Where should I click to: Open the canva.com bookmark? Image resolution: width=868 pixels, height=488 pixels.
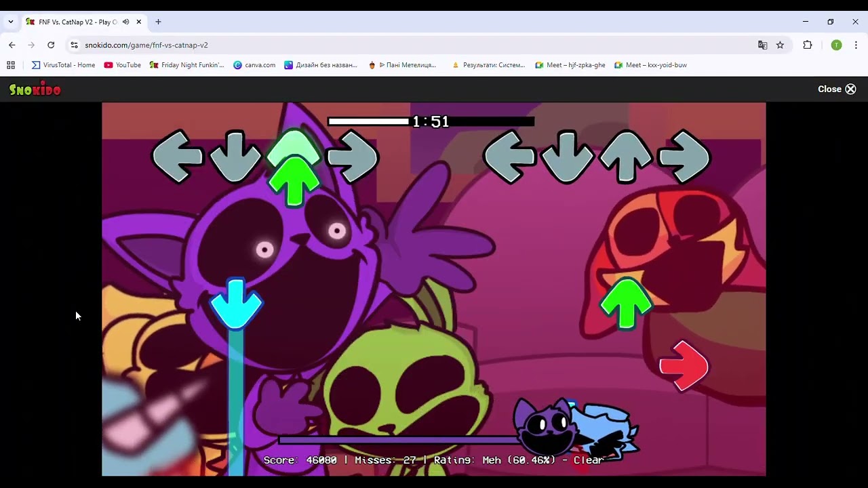point(254,65)
